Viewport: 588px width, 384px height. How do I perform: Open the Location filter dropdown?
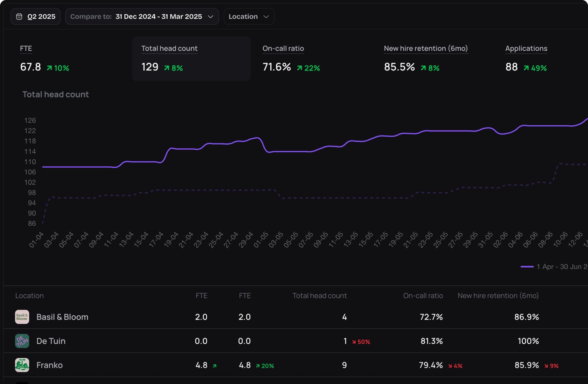[x=249, y=17]
